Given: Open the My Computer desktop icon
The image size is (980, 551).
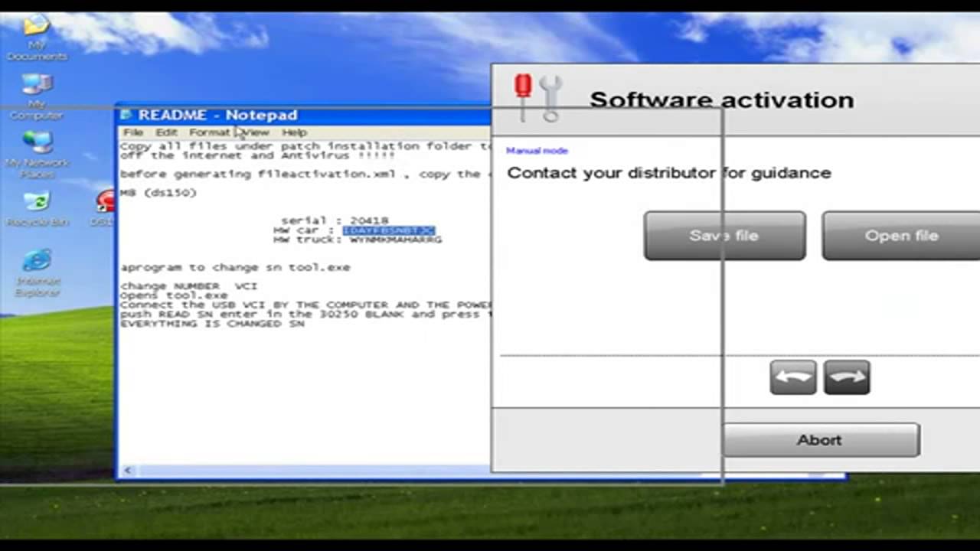Looking at the screenshot, I should (36, 96).
